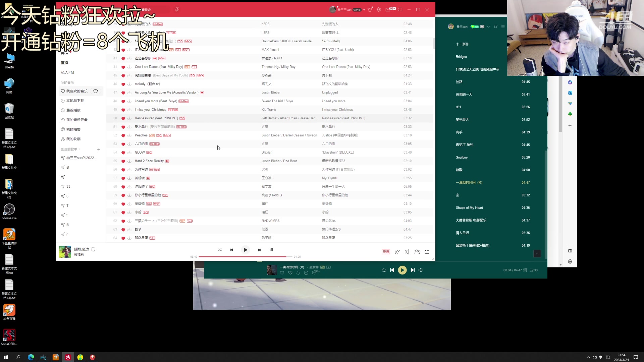Select 最近播放 in the sidebar
This screenshot has width=644, height=362.
tap(73, 110)
